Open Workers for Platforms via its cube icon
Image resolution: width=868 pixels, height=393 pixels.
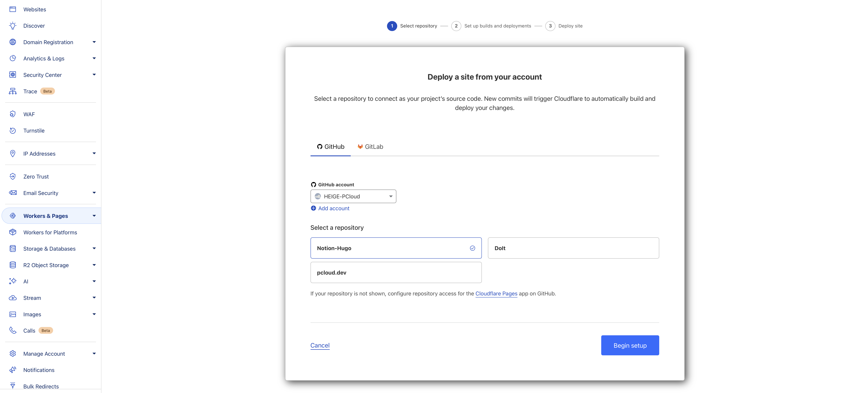tap(13, 232)
